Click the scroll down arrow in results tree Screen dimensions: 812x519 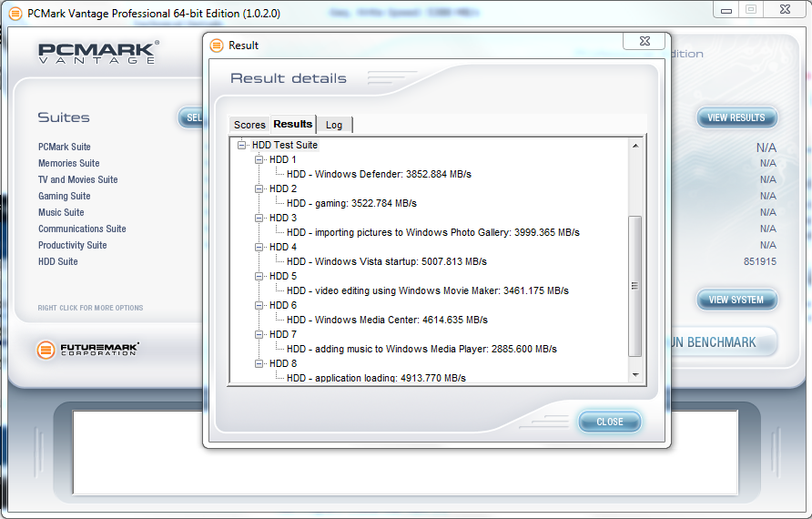(x=635, y=374)
